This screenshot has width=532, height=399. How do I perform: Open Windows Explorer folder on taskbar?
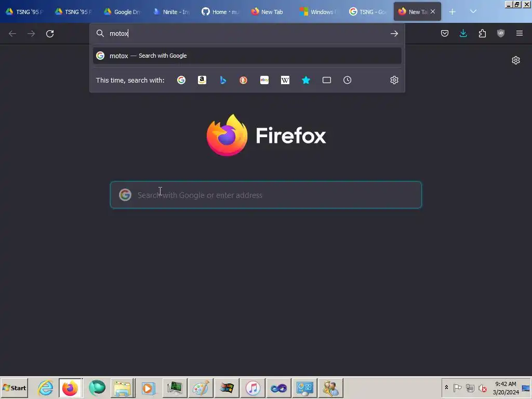click(x=122, y=388)
